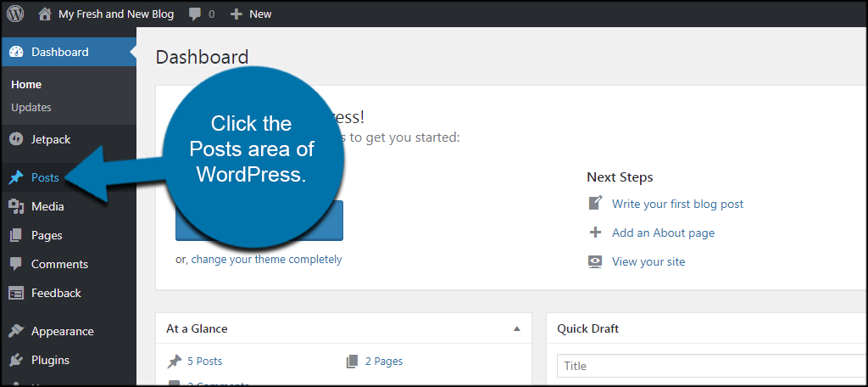Open the comments bubble icon in admin bar

[195, 14]
